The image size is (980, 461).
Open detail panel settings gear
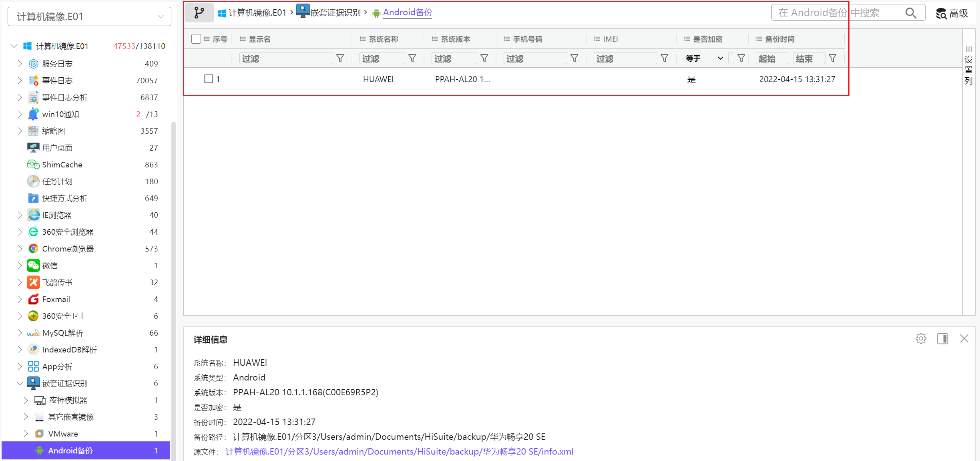coord(921,338)
